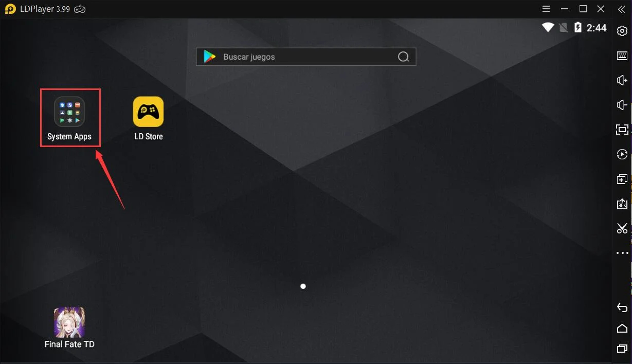The width and height of the screenshot is (632, 364).
Task: Open recent apps from the sidebar
Action: pos(622,349)
